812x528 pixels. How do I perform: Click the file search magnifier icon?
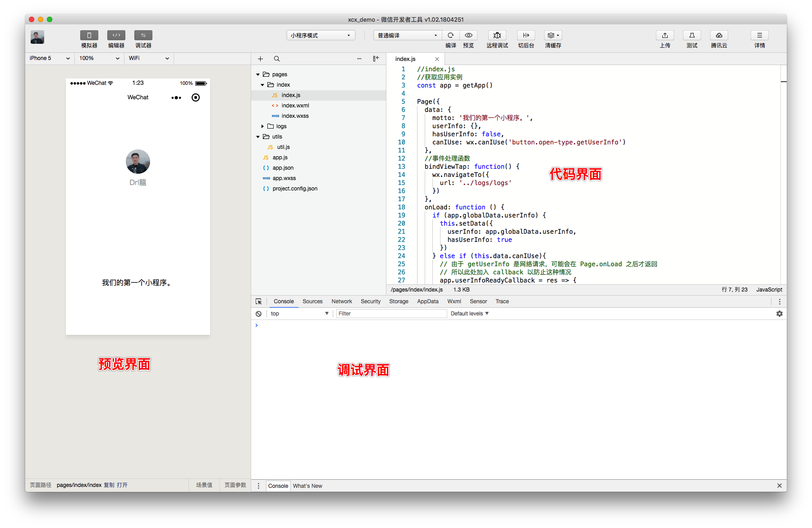pyautogui.click(x=277, y=59)
